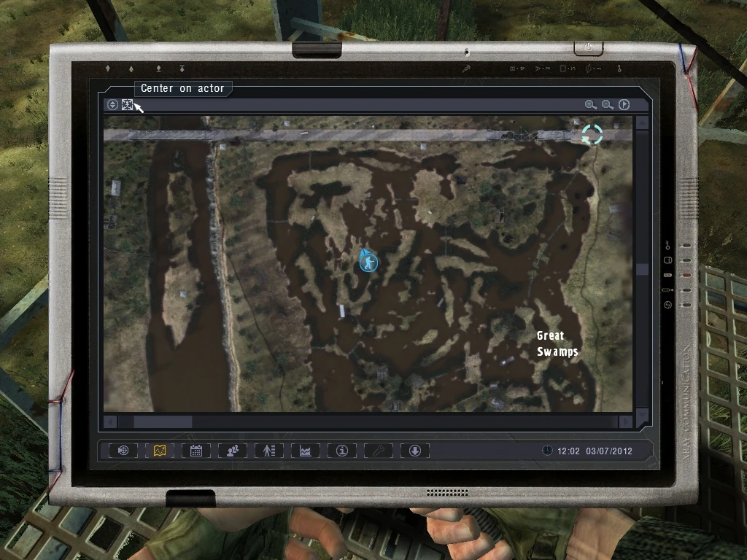Viewport: 747px width, 560px height.
Task: Open the contacts people tab
Action: (233, 451)
